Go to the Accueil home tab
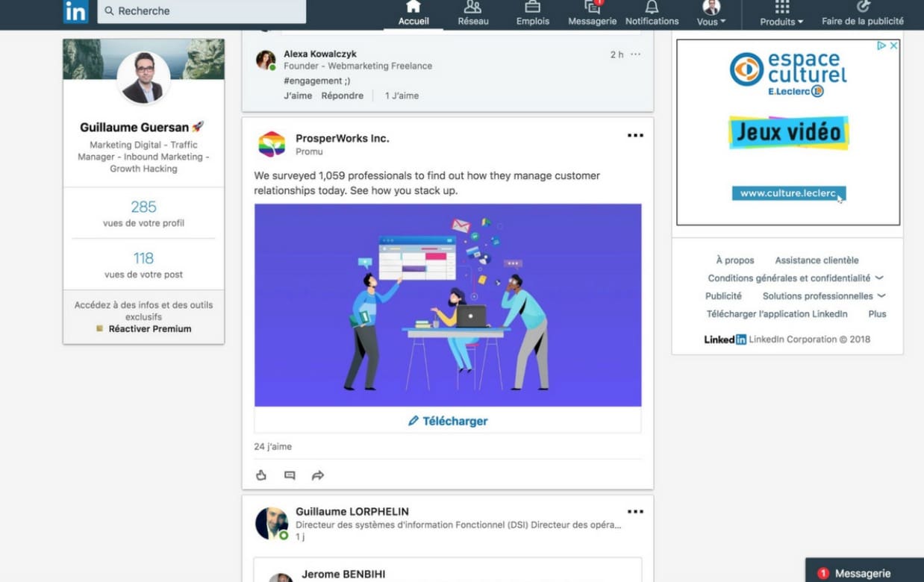 (413, 13)
